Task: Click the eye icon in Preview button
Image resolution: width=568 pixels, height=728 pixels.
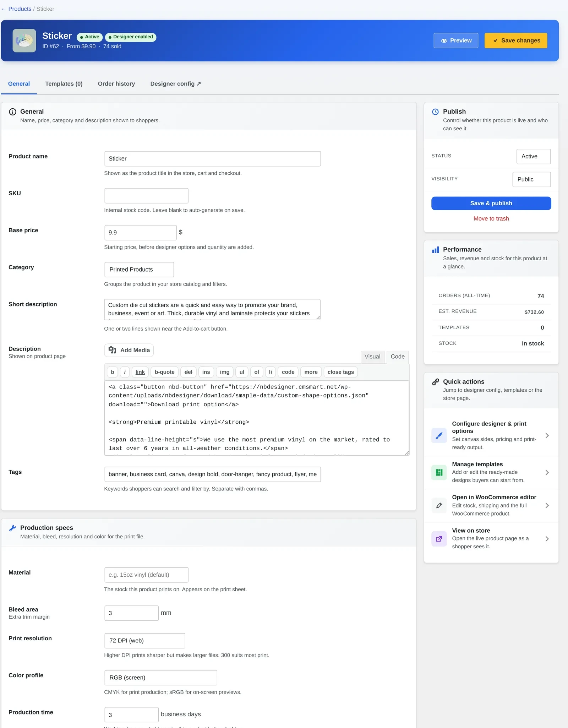Action: tap(444, 41)
